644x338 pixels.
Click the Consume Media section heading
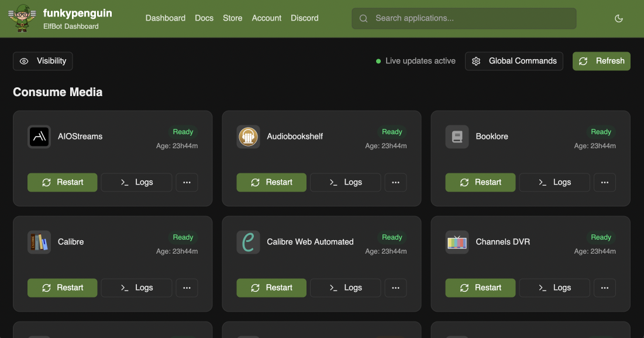[57, 92]
